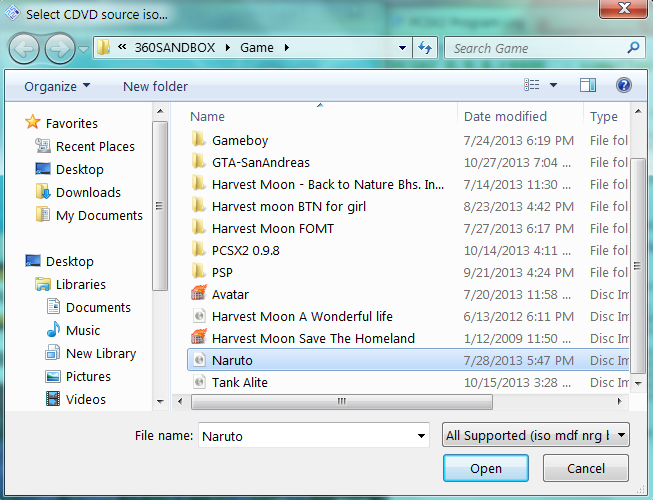
Task: Open Help with the question mark icon
Action: (x=623, y=85)
